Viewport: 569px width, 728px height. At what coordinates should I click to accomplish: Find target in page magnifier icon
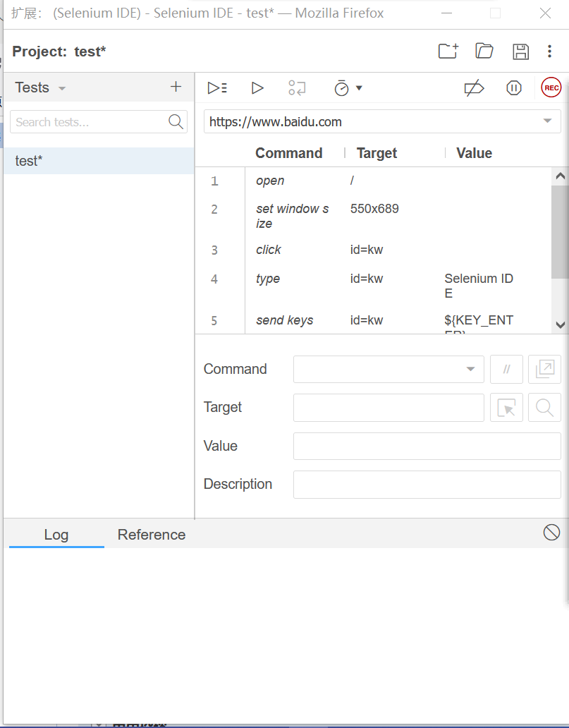click(544, 408)
